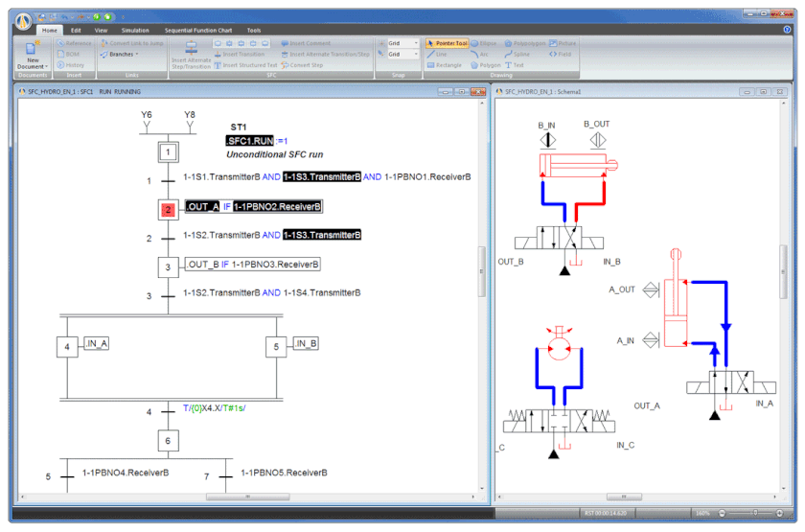Expand the Branches dropdown
The image size is (805, 532).
pyautogui.click(x=137, y=54)
